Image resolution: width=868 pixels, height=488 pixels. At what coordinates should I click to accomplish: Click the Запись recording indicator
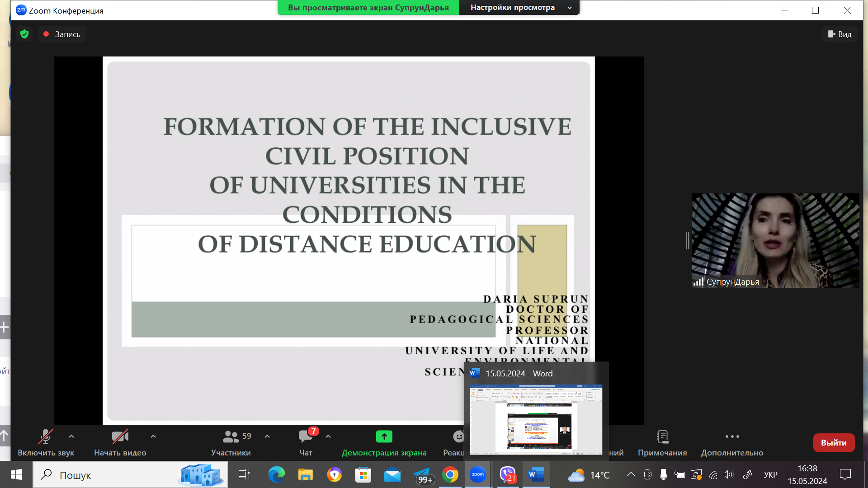tap(62, 34)
